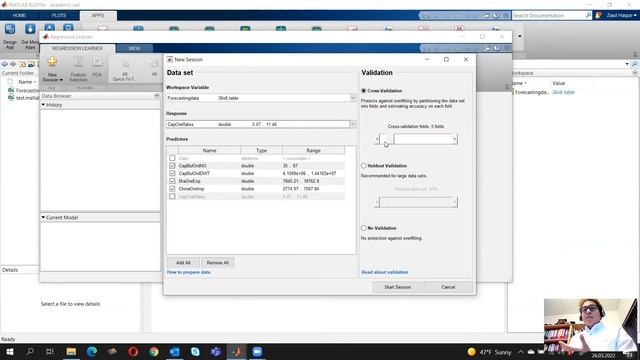The width and height of the screenshot is (640, 360).
Task: Open New Session dropdown arrow in toolstrip
Action: tap(61, 80)
